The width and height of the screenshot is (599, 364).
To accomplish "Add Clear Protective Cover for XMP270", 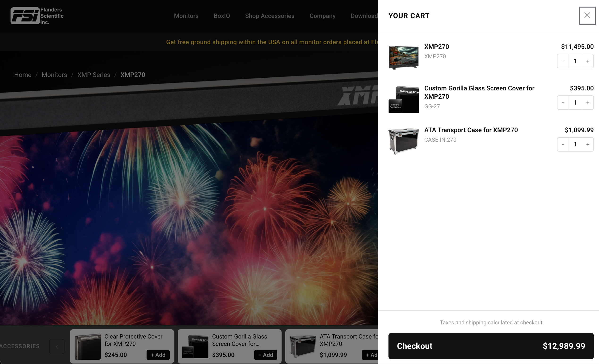I will tap(158, 355).
